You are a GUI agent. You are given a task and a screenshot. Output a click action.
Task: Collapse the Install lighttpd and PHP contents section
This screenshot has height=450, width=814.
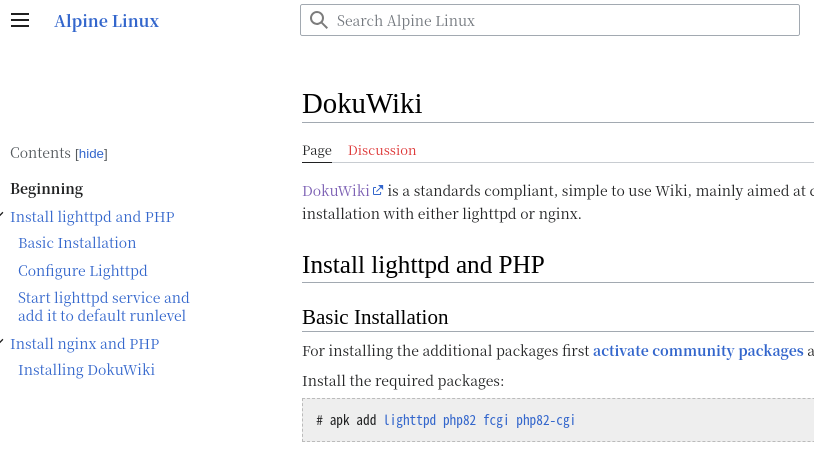coord(2,215)
